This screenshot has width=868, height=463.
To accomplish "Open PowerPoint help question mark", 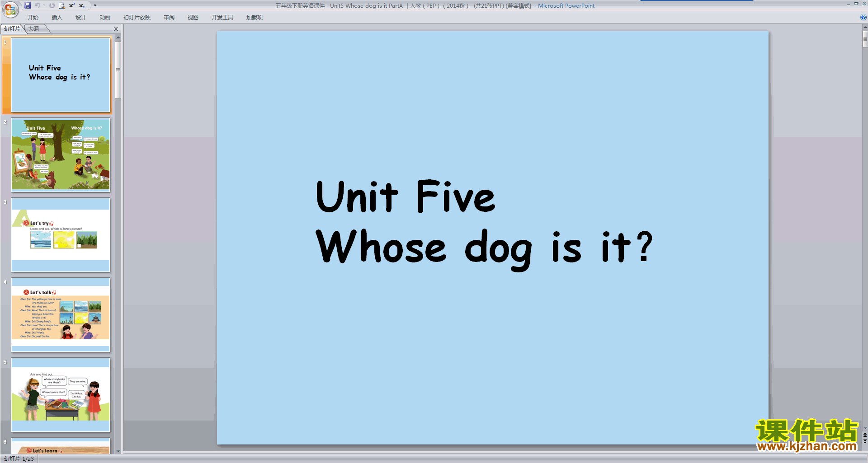I will pyautogui.click(x=863, y=18).
